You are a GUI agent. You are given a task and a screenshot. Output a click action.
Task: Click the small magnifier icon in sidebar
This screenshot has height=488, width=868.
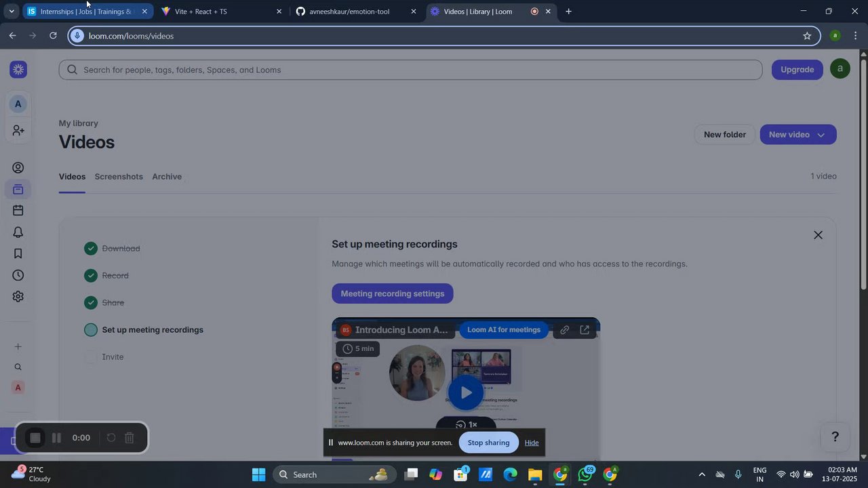click(18, 367)
